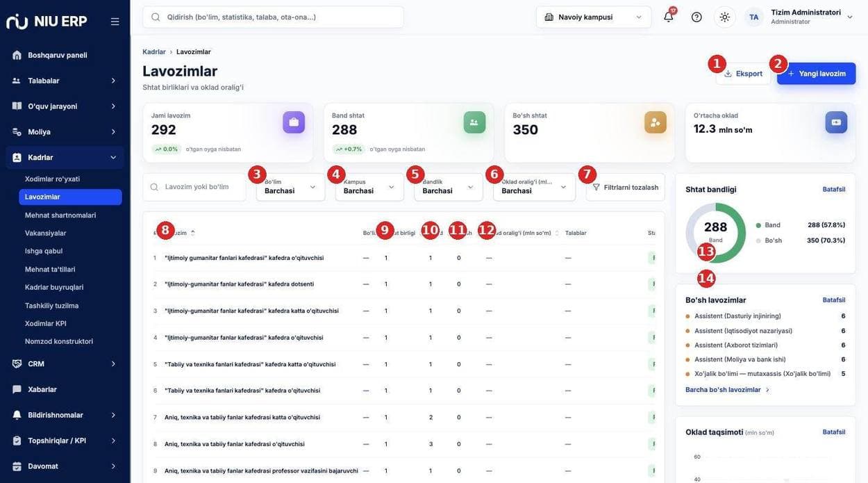This screenshot has height=483, width=868.
Task: Click the blue money icon on O'rtacha oklad card
Action: (x=836, y=122)
